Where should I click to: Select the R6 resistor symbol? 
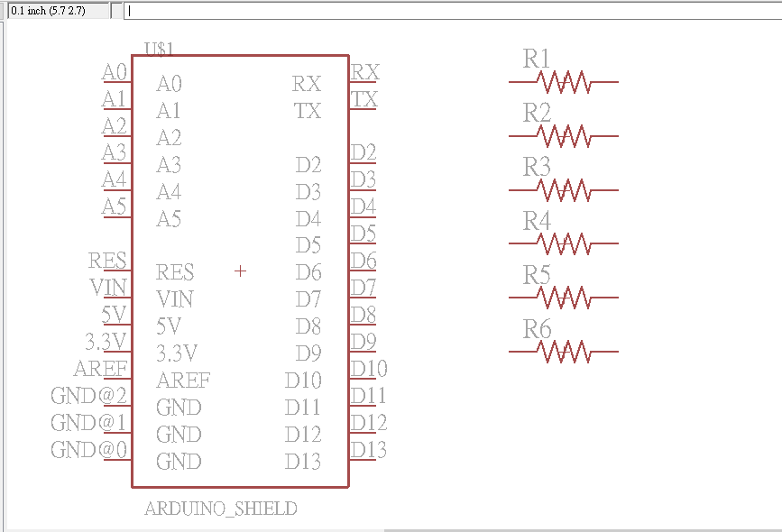coord(564,352)
